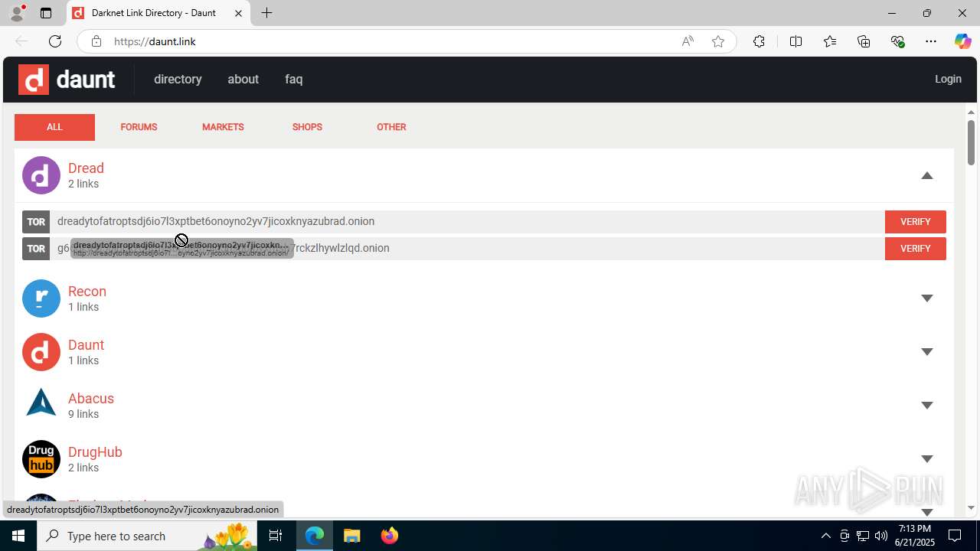Screen dimensions: 980x551
Task: Switch to OTHER category tab
Action: click(x=391, y=127)
